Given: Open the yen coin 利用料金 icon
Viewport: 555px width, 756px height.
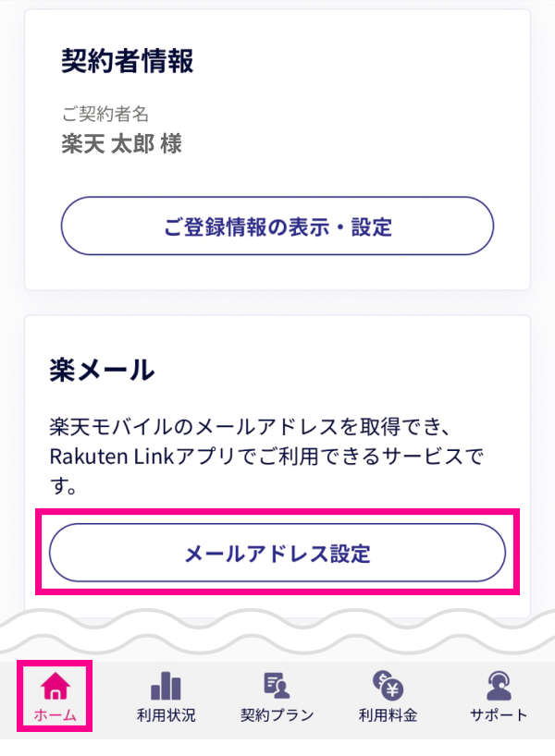Looking at the screenshot, I should pyautogui.click(x=388, y=685).
